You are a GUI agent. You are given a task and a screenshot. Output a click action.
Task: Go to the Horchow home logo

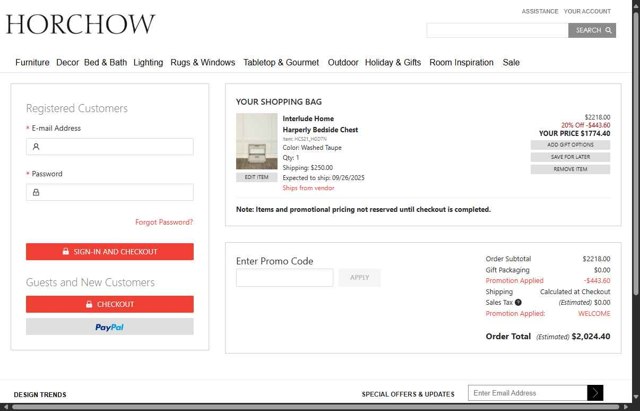[x=80, y=24]
